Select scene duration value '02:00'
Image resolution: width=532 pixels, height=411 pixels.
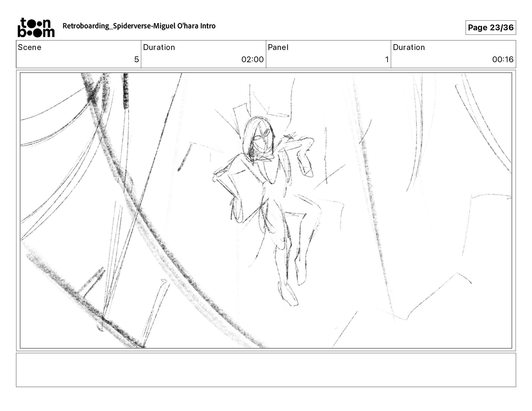click(x=252, y=60)
